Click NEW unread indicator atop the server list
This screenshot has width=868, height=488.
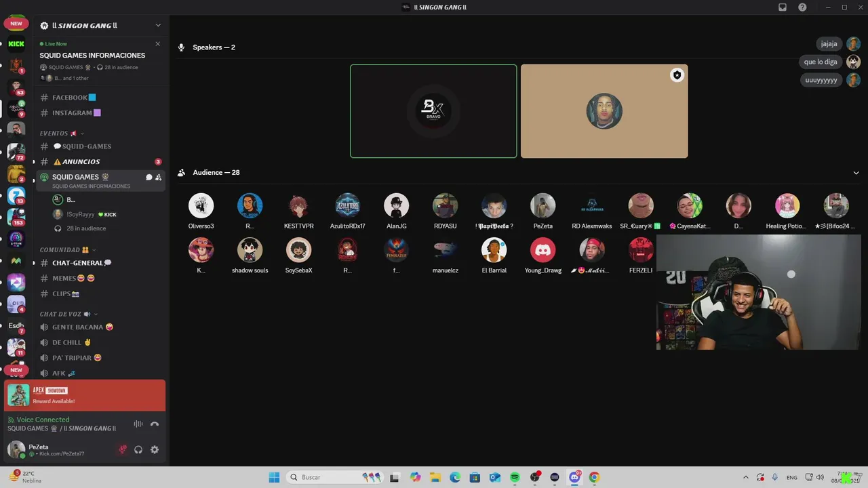(x=16, y=24)
